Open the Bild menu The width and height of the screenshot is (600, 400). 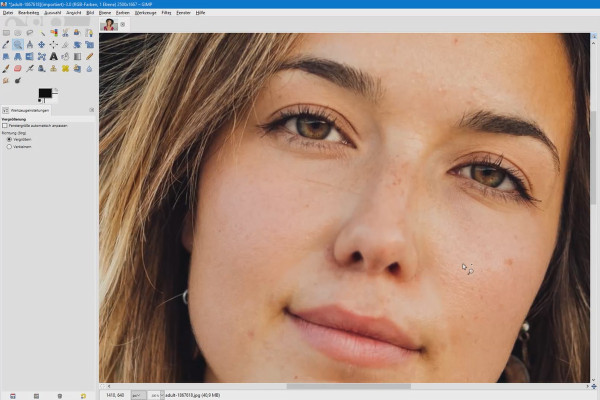pyautogui.click(x=90, y=13)
